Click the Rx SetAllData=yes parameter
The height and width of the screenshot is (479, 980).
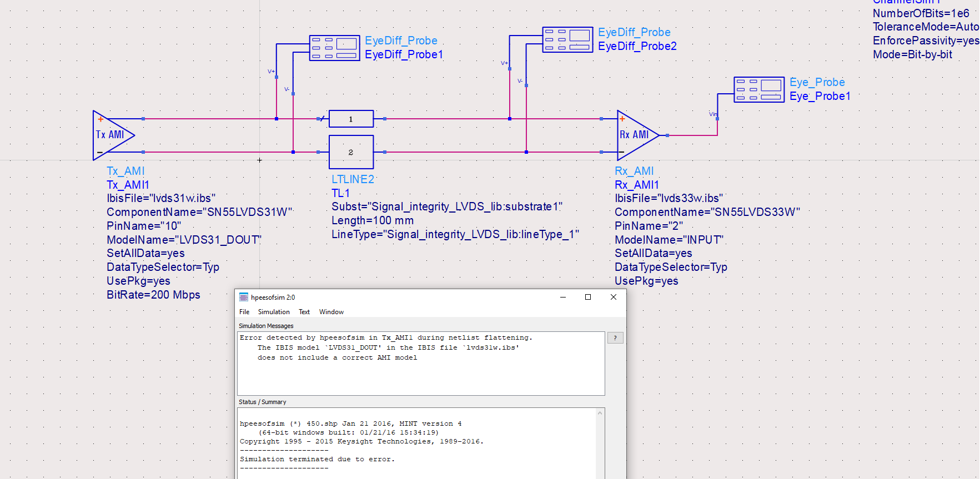point(654,253)
